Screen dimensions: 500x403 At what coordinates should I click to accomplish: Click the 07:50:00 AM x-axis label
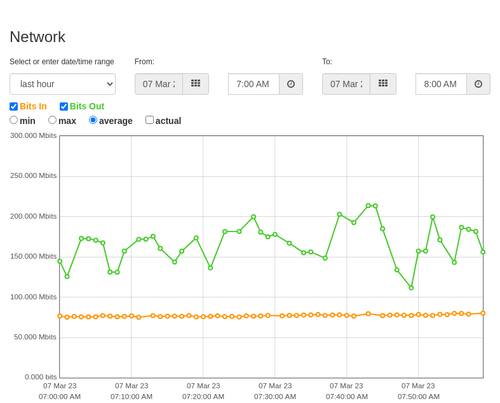pyautogui.click(x=418, y=397)
